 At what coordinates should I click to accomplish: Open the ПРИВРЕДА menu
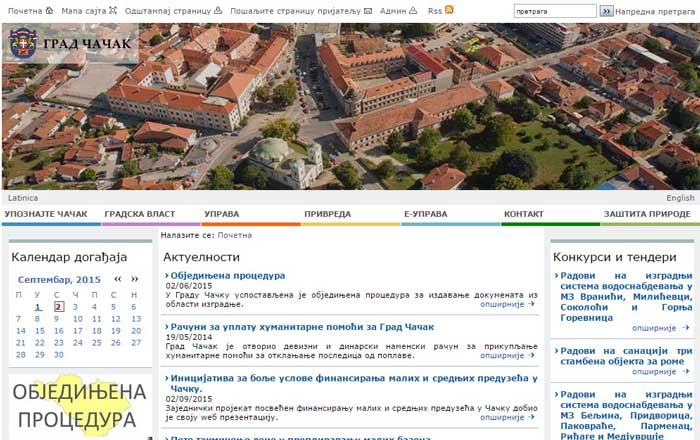coord(327,214)
